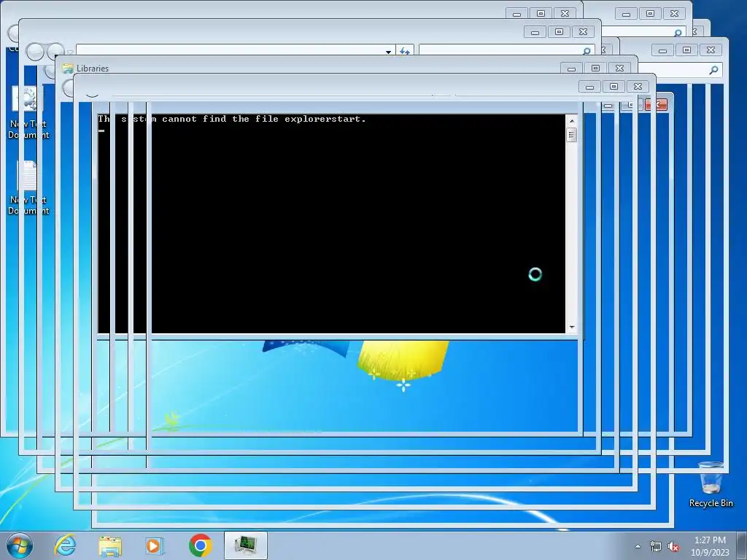
Task: Open the Windows Start menu orb
Action: pos(19,545)
